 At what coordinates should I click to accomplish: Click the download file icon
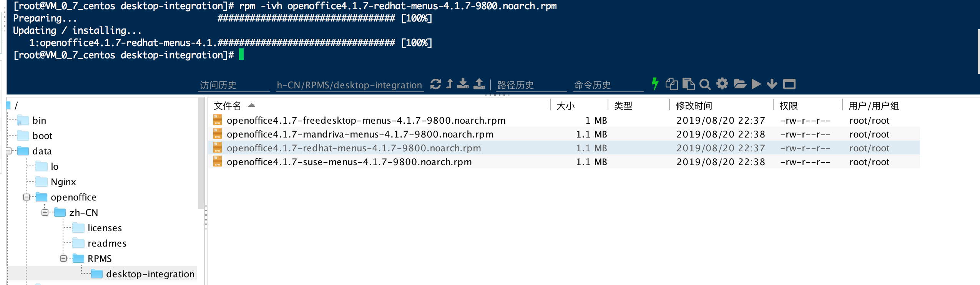click(463, 84)
